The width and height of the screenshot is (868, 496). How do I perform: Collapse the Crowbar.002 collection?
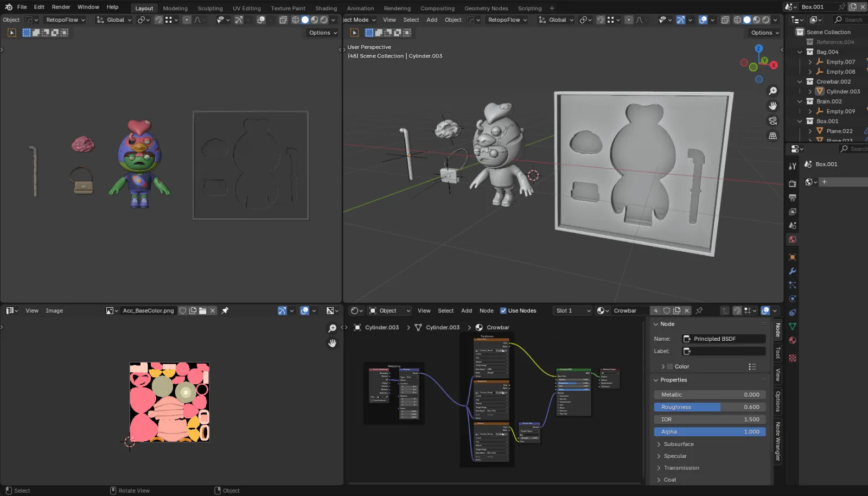(800, 81)
